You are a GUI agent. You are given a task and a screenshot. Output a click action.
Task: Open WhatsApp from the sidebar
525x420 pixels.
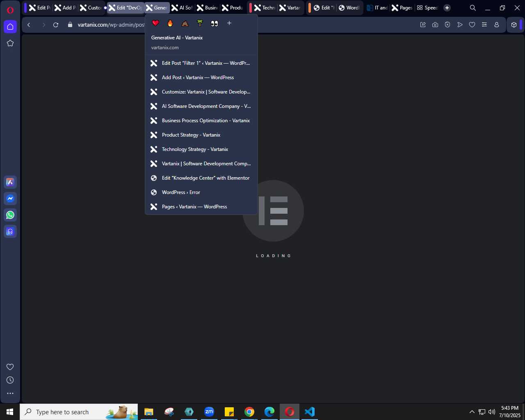pos(10,215)
